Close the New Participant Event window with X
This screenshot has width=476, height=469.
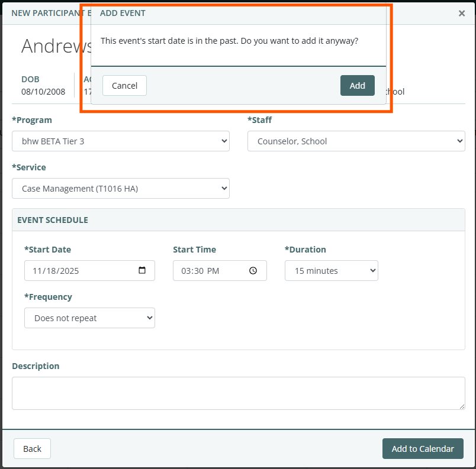coord(461,14)
